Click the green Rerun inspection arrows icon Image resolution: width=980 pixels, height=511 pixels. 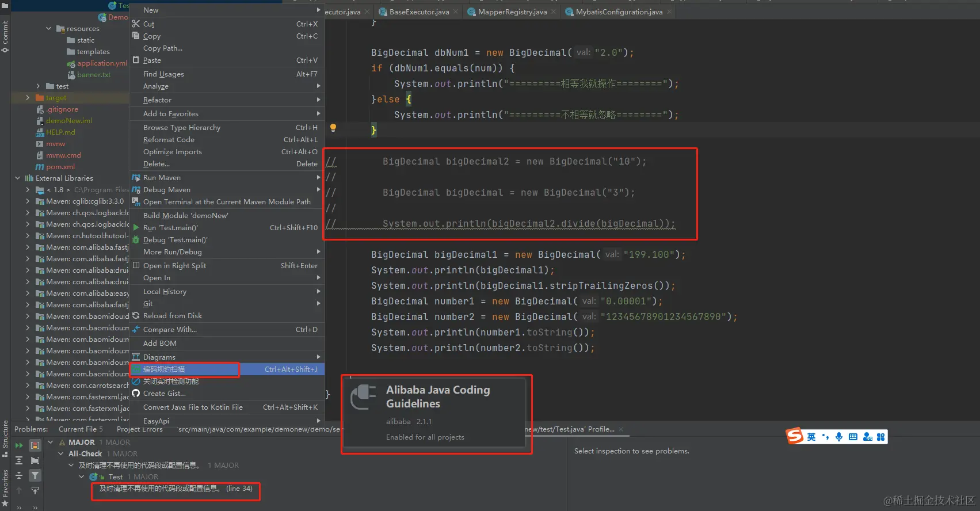tap(19, 445)
